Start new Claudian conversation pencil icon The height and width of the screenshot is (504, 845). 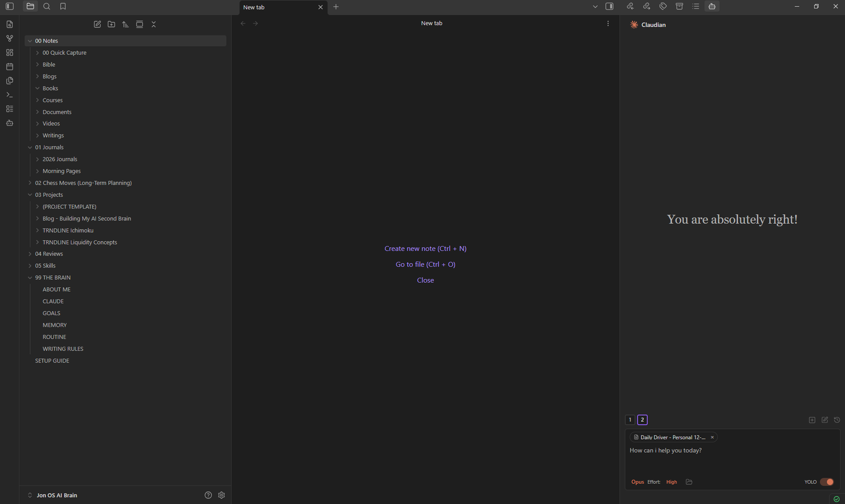[825, 420]
